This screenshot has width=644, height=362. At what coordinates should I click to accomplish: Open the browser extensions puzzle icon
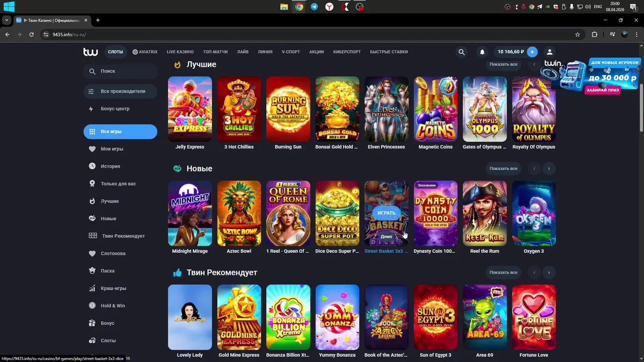[x=595, y=35]
